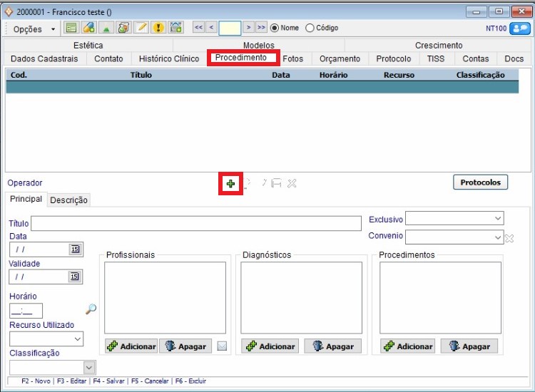Open the Data field calendar picker
Viewport: 535px width, 392px height.
click(75, 249)
